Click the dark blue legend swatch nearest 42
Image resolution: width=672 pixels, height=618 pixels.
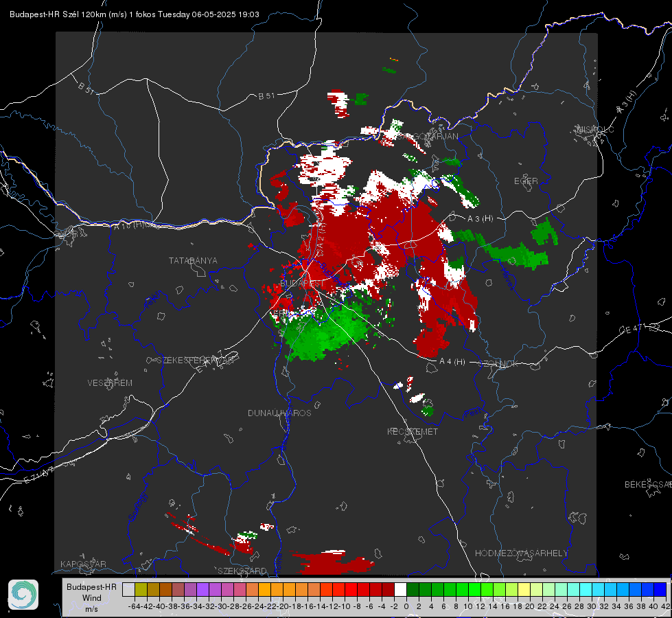click(x=660, y=589)
